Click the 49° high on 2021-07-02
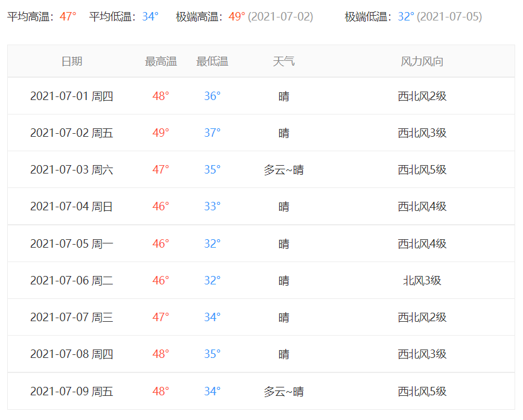This screenshot has height=420, width=523. click(x=161, y=133)
